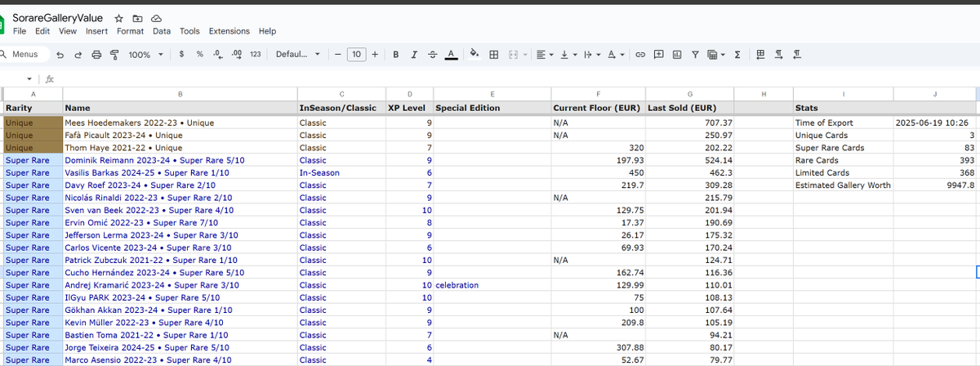Open the Data menu
This screenshot has height=366, width=980.
[x=162, y=31]
